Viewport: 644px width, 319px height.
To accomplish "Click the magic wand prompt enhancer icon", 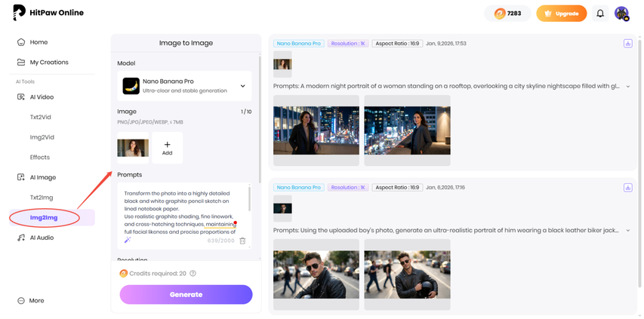I will pos(128,241).
